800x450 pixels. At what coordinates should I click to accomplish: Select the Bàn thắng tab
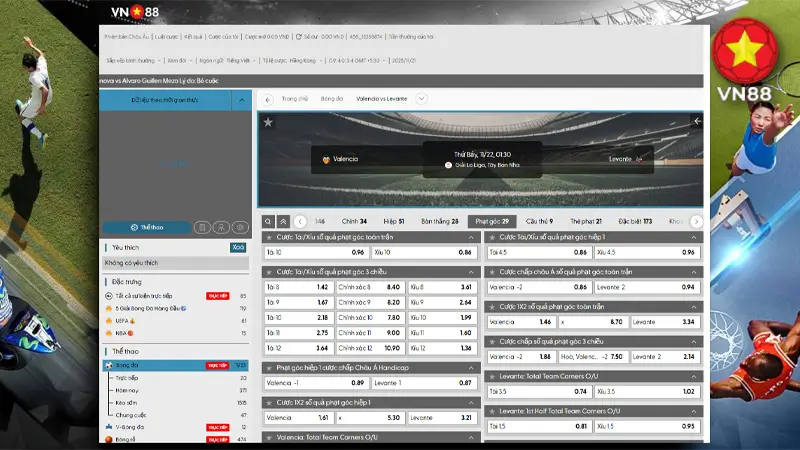(x=440, y=221)
